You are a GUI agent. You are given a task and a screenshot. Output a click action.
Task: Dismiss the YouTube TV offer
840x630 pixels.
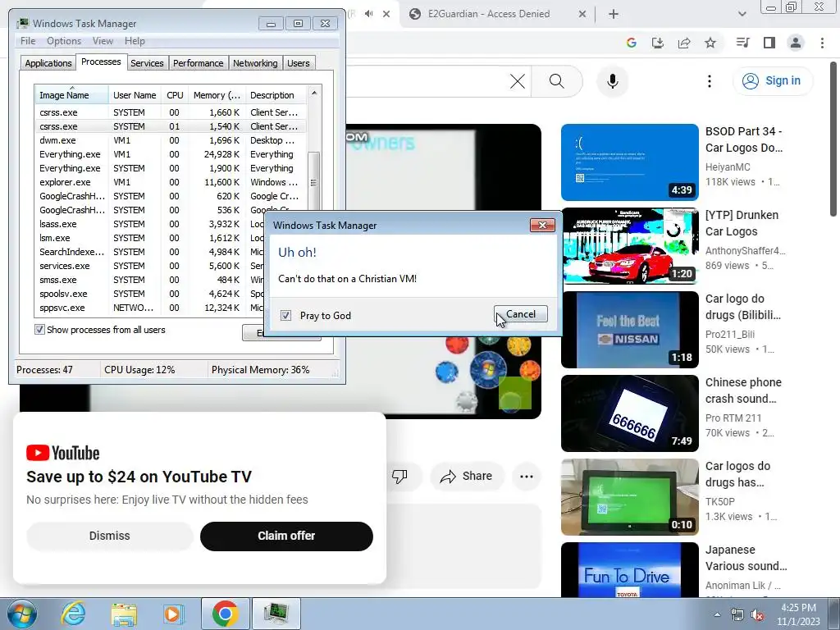(110, 536)
